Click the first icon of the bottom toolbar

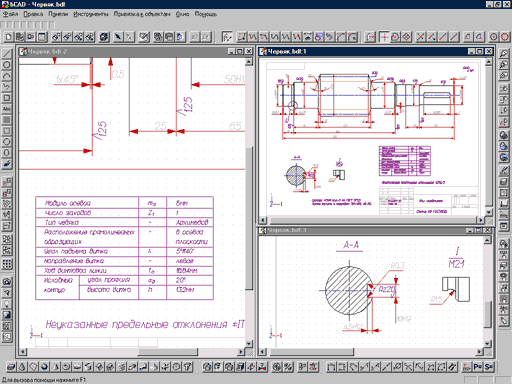point(11,367)
